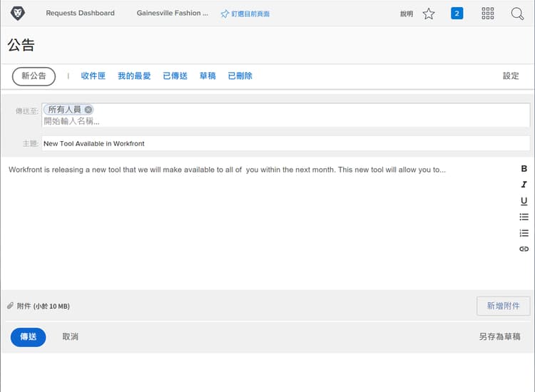This screenshot has width=535, height=392.
Task: Open the Requests Dashboard link
Action: coord(80,13)
